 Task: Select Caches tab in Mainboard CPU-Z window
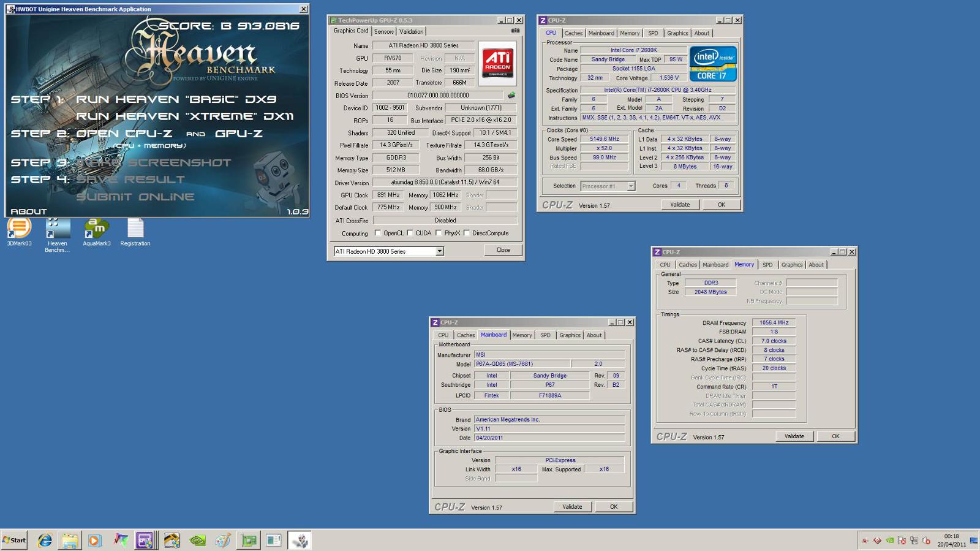coord(466,336)
